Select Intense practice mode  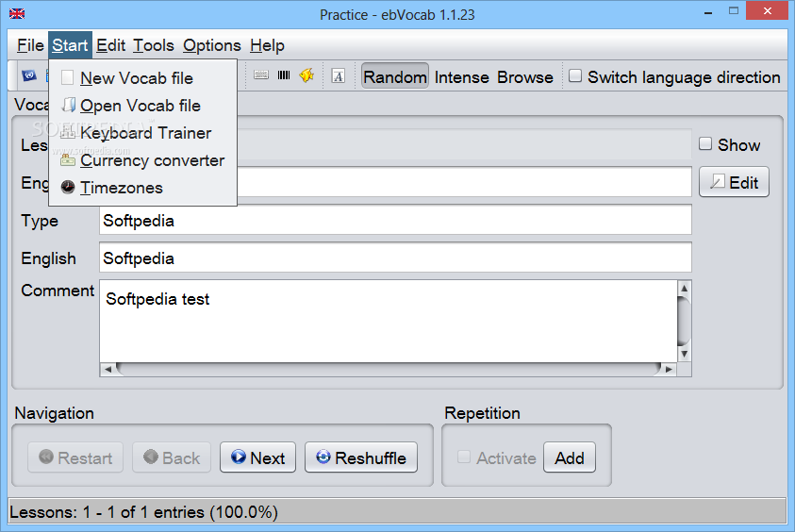point(461,77)
